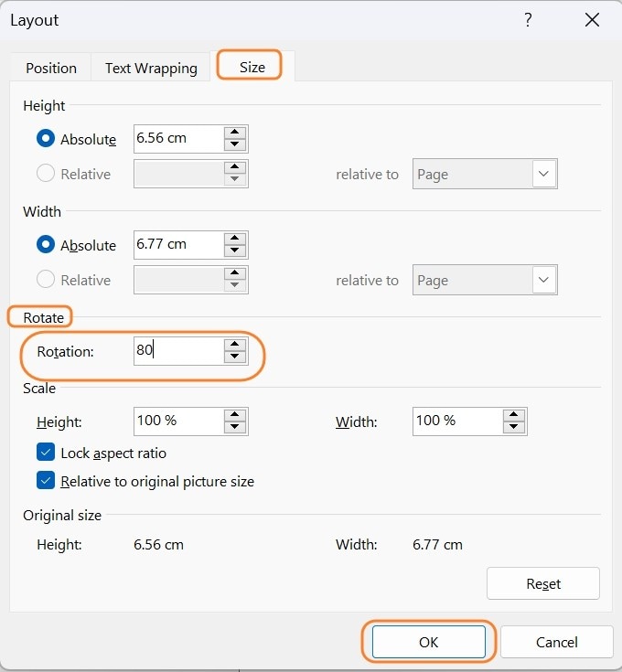
Task: Decrease scale width percentage down arrow
Action: click(x=515, y=428)
